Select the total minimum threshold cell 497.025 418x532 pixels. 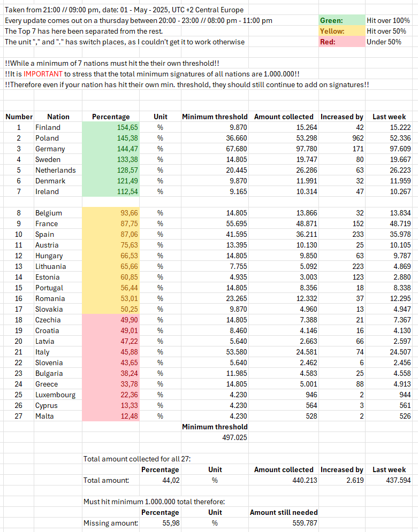(x=215, y=437)
